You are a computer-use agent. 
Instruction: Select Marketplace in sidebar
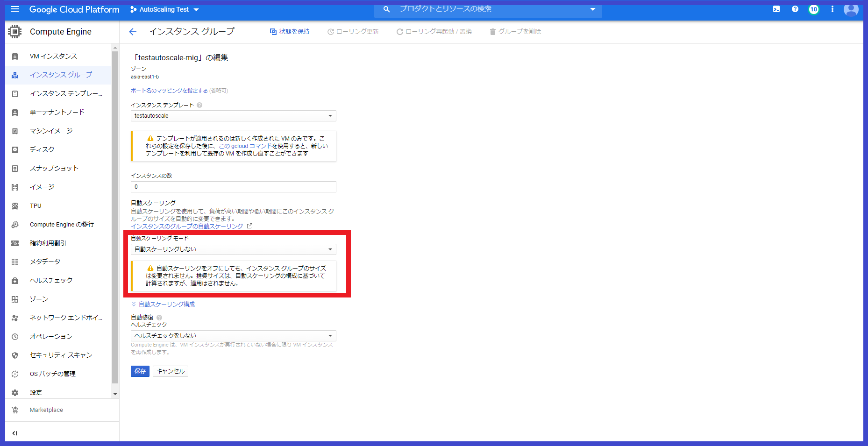[x=46, y=410]
